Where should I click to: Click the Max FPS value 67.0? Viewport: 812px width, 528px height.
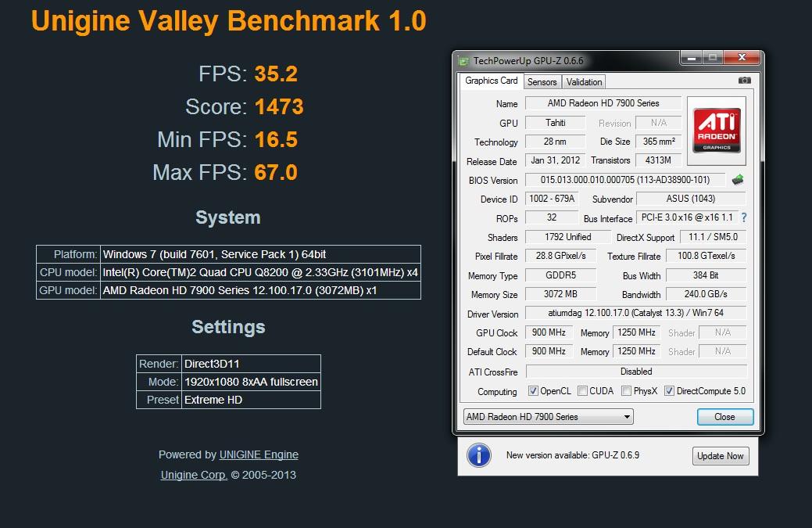[276, 172]
